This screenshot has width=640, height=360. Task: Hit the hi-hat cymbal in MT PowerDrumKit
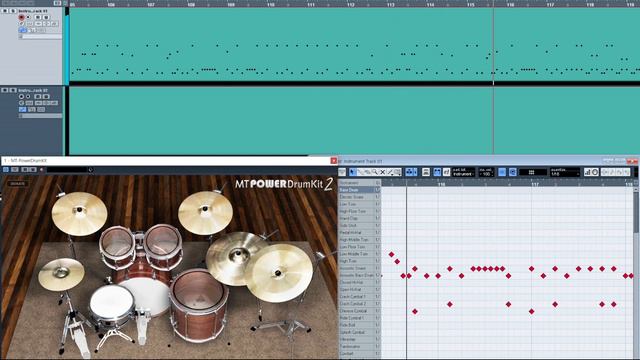pos(61,274)
